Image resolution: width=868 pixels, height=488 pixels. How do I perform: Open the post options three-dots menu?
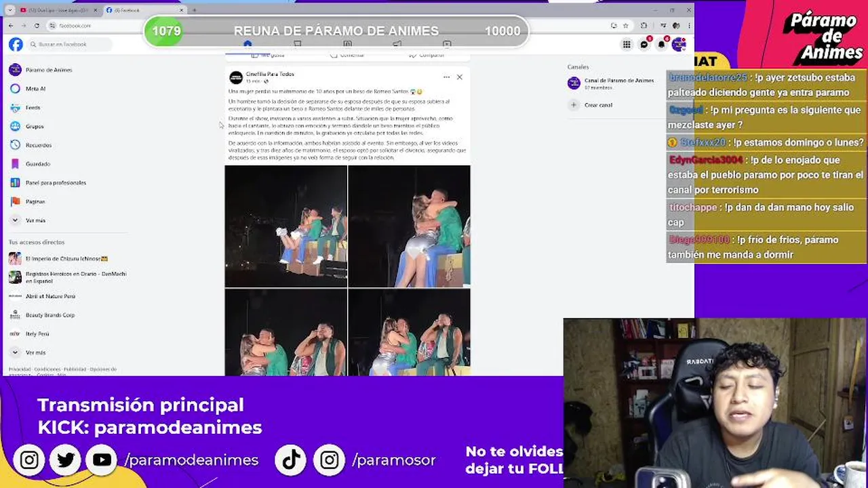tap(446, 77)
